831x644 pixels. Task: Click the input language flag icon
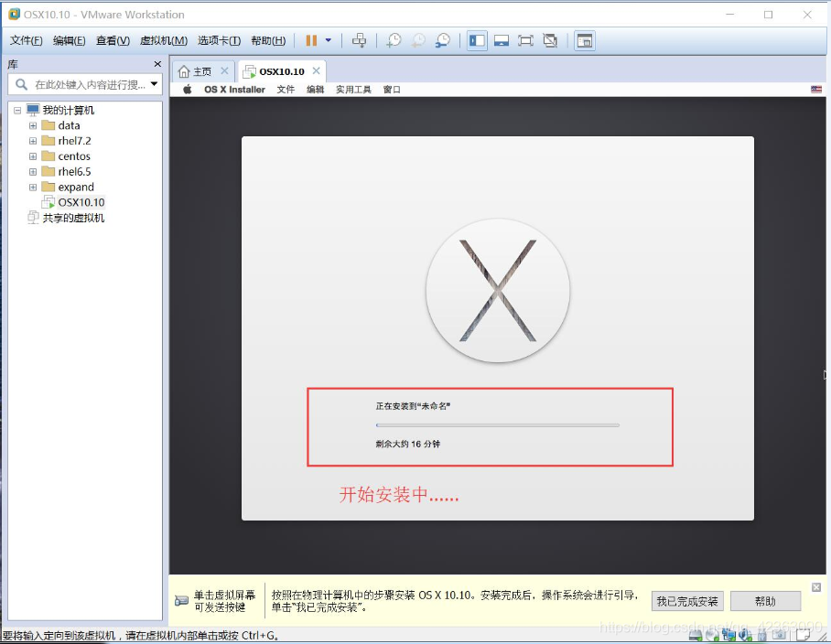tap(816, 89)
